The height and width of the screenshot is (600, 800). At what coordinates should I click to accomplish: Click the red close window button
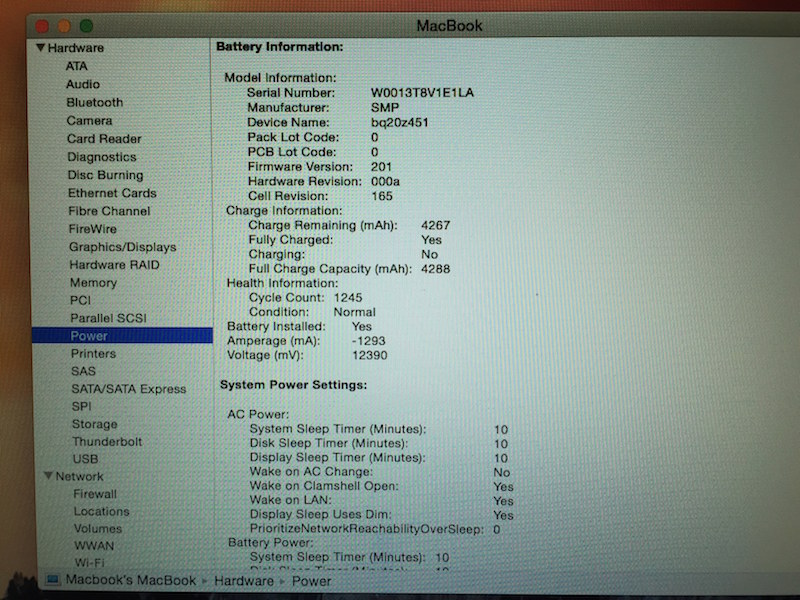tap(42, 26)
